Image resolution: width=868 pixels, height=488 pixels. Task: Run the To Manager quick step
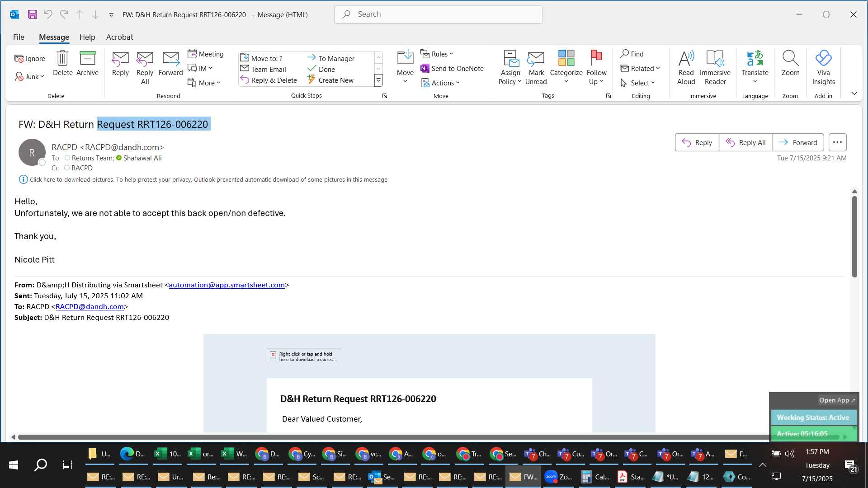point(331,58)
